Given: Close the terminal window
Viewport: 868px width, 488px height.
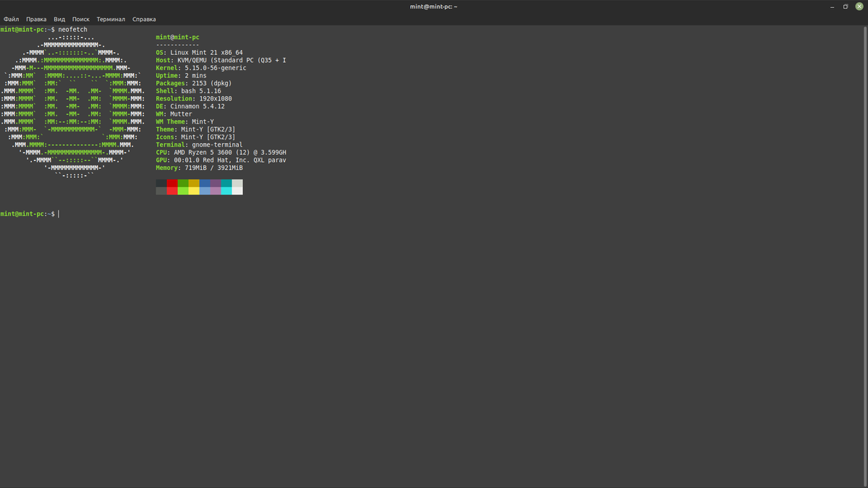Looking at the screenshot, I should pyautogui.click(x=859, y=7).
